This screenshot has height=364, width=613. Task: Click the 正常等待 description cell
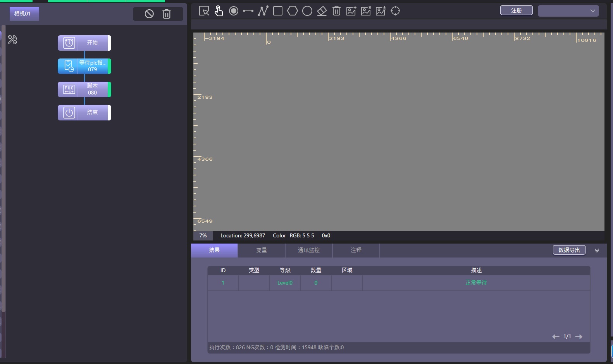pyautogui.click(x=476, y=283)
